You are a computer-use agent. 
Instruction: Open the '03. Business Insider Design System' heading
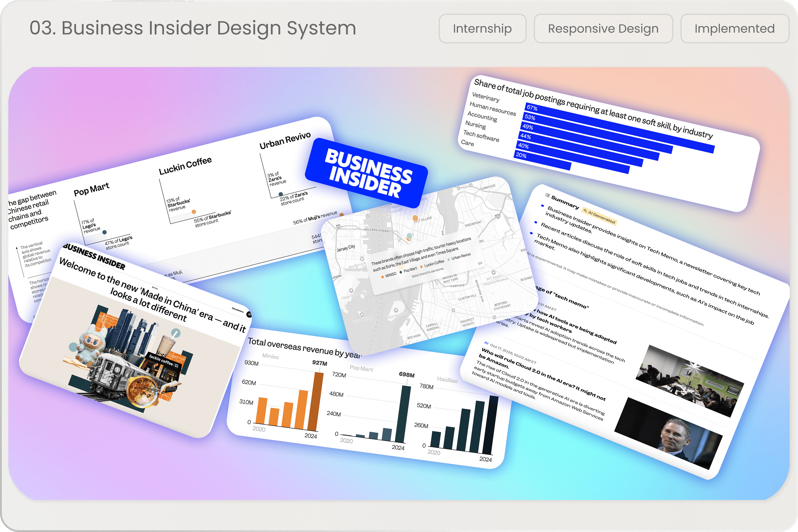tap(193, 28)
